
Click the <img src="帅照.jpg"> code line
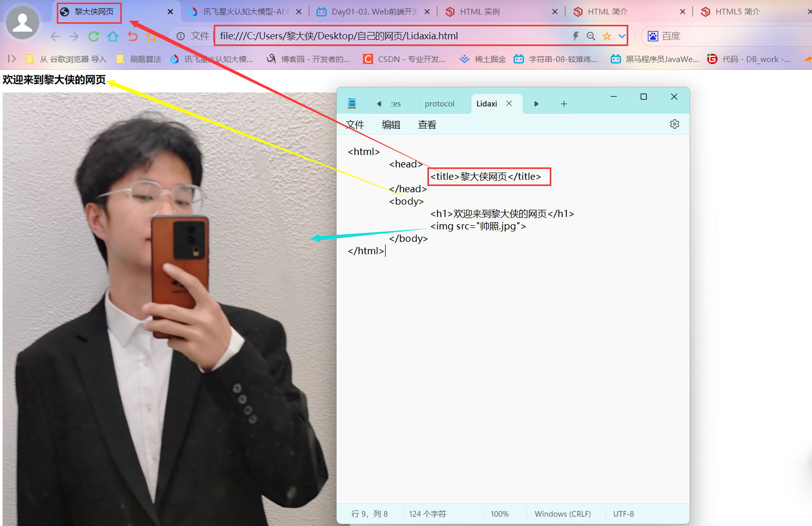click(479, 226)
